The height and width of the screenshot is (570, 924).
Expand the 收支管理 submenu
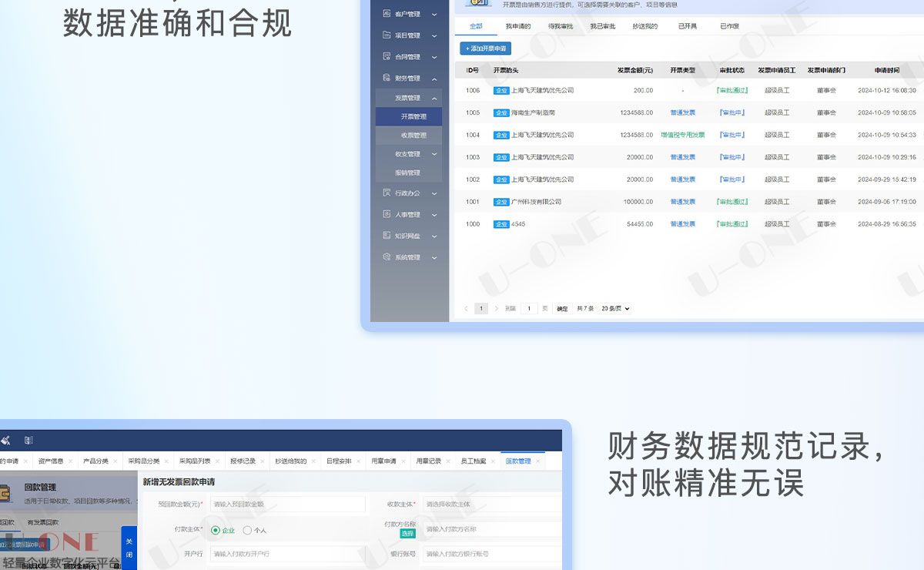pyautogui.click(x=434, y=154)
